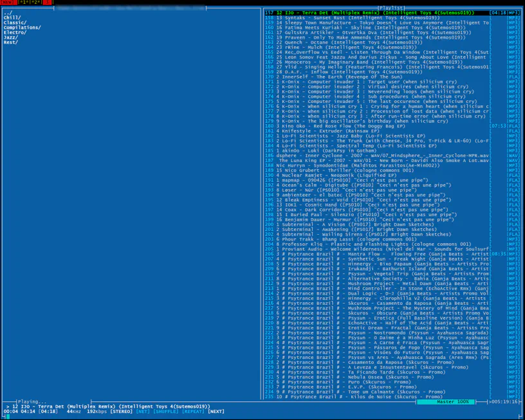Open the Jazz/ directory
This screenshot has height=420, width=525.
11,37
